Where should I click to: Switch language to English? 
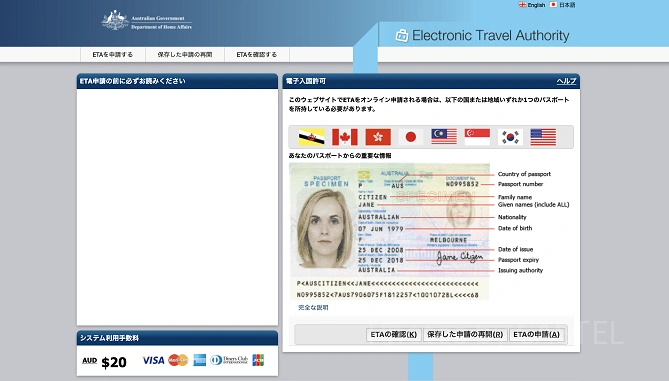(x=536, y=5)
